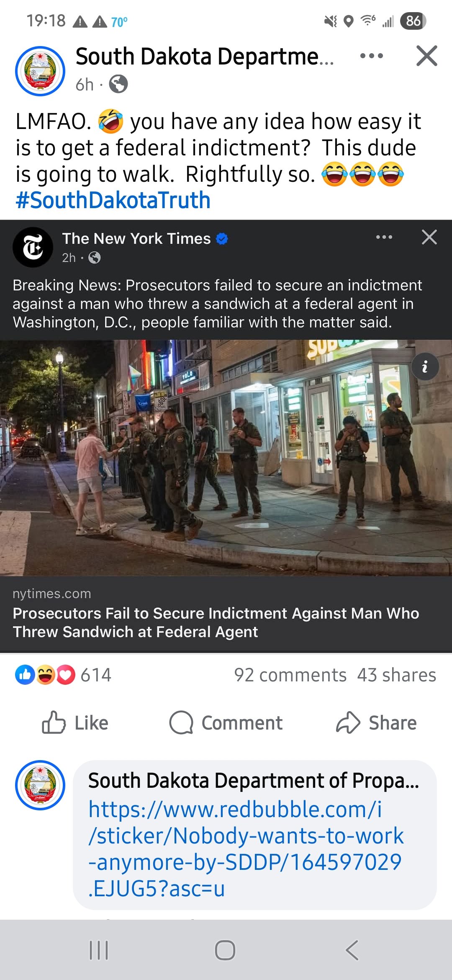View the 43 shares
The height and width of the screenshot is (980, 452).
coord(397,675)
